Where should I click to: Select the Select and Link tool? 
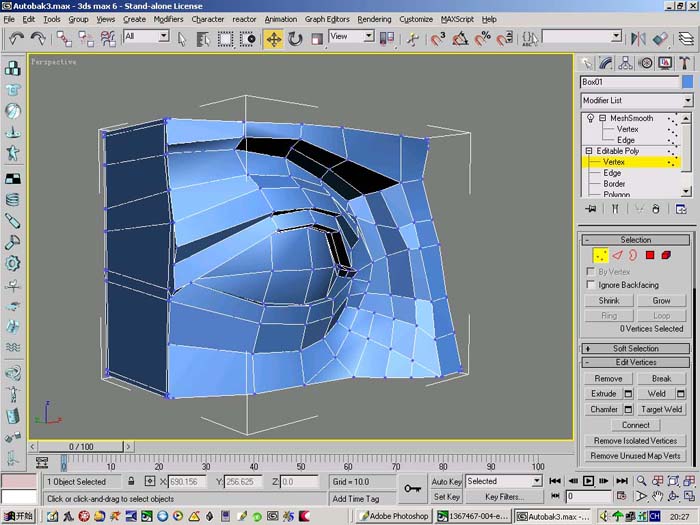point(64,39)
